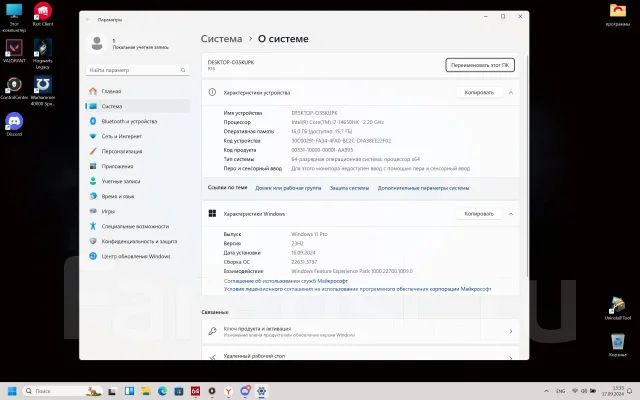Copy device specifications with Копировать
Image resolution: width=640 pixels, height=400 pixels.
click(479, 93)
